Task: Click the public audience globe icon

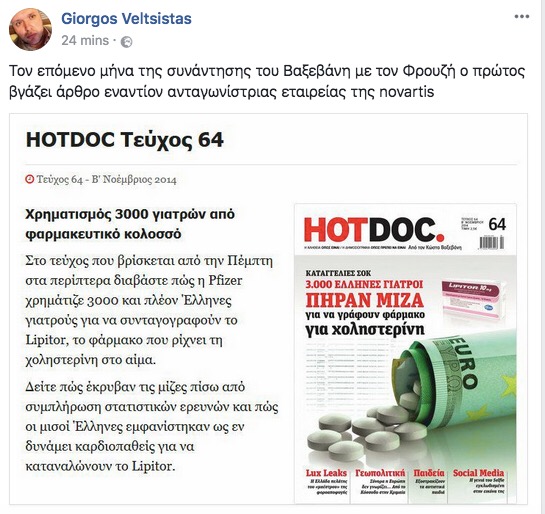Action: 126,42
